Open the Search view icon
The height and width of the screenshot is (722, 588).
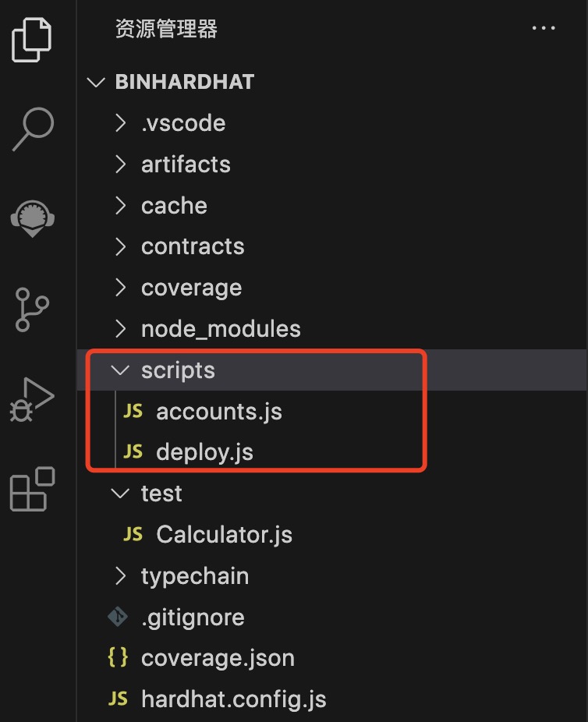(33, 129)
